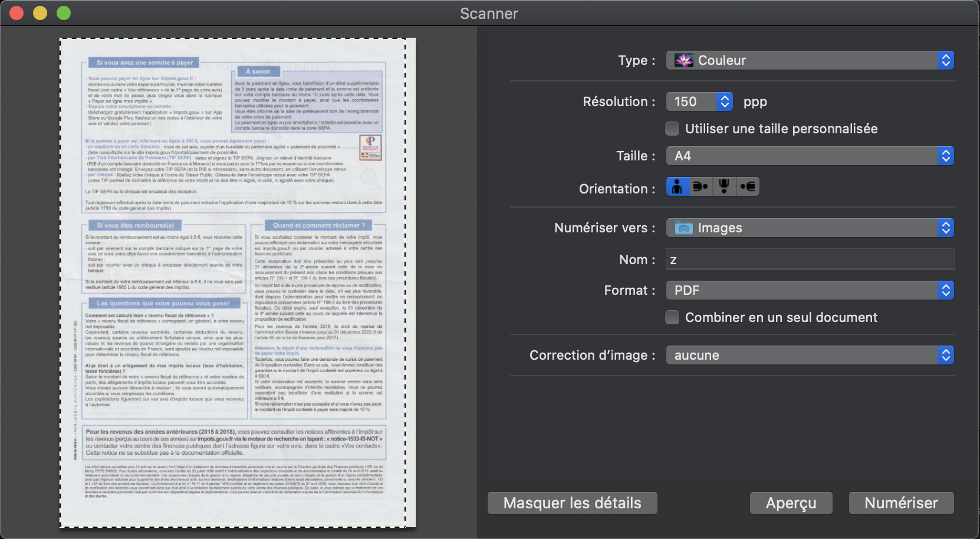Click the 'Taille :' label
Viewport: 980px width, 539px height.
636,156
